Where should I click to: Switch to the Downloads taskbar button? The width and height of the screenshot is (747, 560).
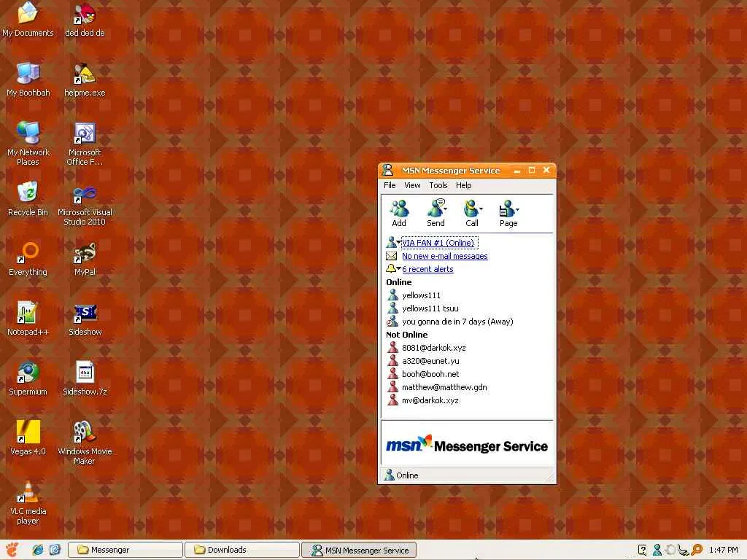(242, 550)
